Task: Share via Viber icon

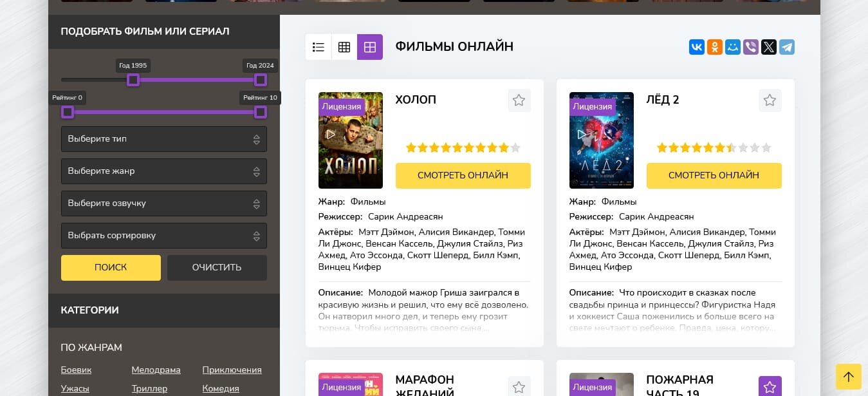Action: point(751,47)
